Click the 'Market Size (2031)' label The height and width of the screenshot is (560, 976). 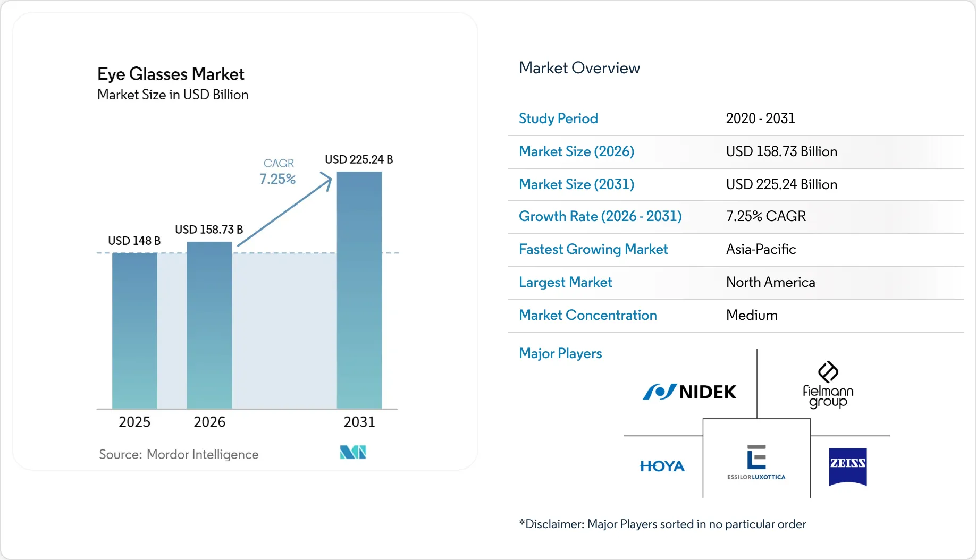(x=577, y=184)
